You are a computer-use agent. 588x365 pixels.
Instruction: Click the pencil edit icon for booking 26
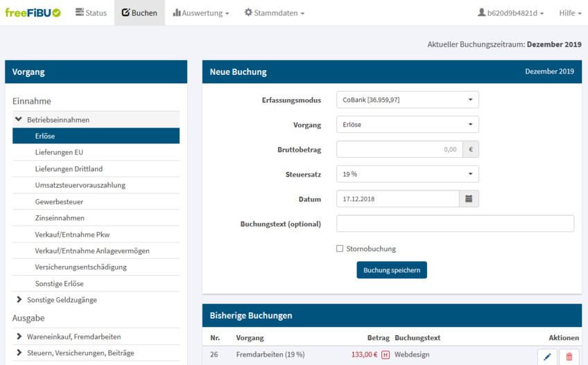(547, 357)
